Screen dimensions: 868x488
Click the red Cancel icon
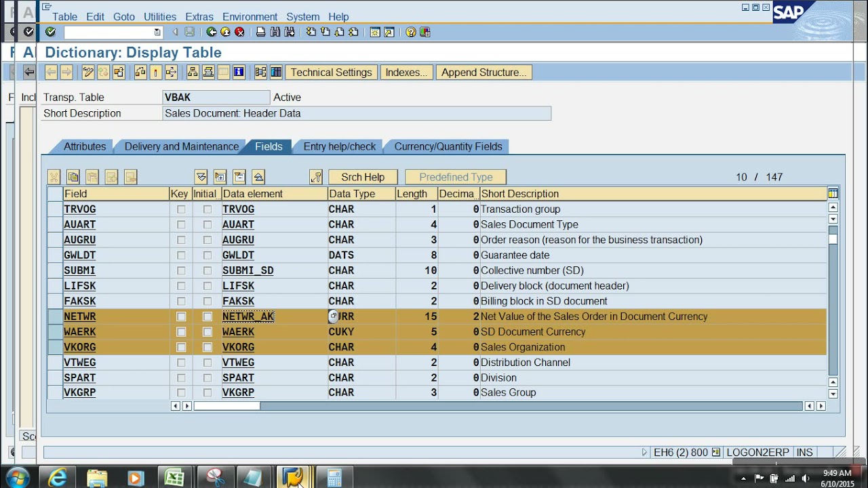(239, 32)
